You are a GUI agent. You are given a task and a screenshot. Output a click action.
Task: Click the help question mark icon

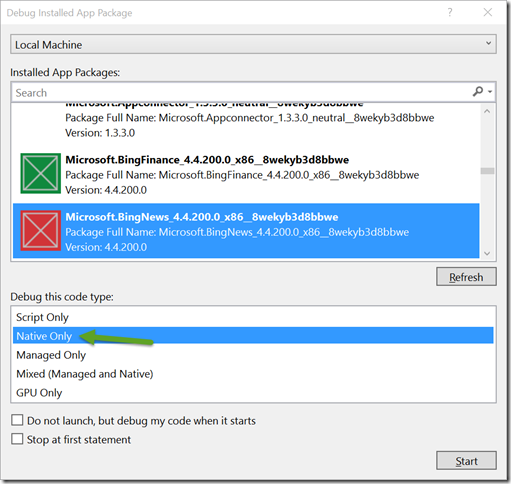[450, 12]
